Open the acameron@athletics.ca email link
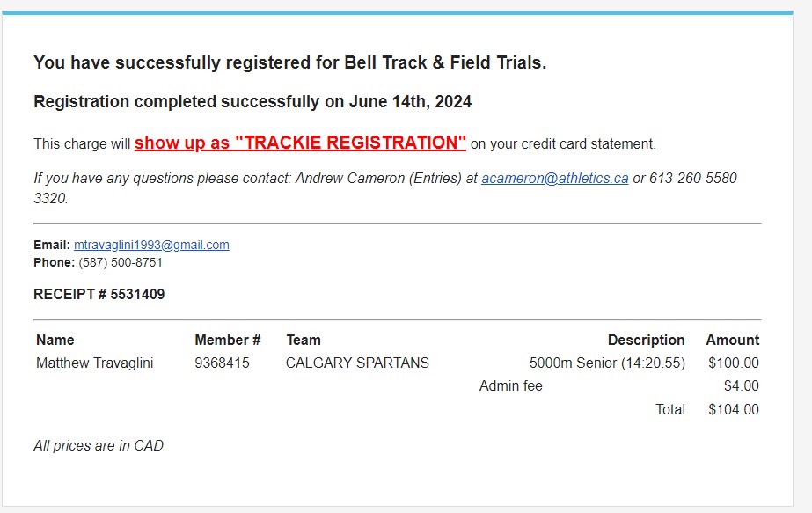This screenshot has width=812, height=513. (554, 179)
